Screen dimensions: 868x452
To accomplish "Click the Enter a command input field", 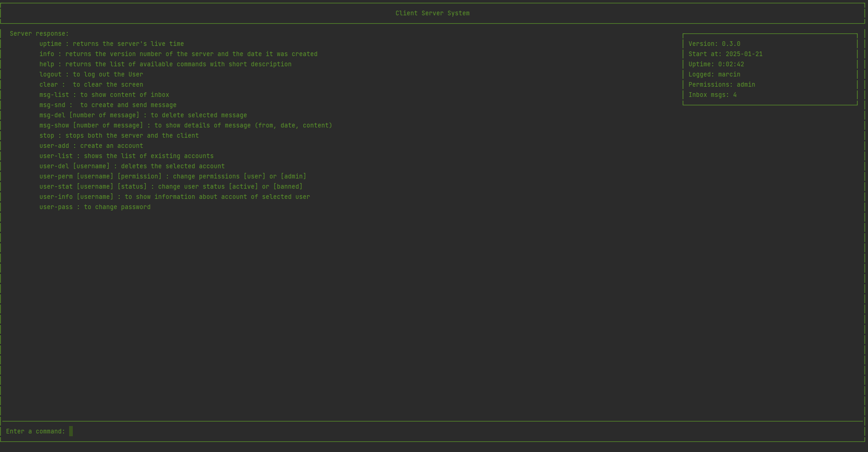I will (x=465, y=431).
